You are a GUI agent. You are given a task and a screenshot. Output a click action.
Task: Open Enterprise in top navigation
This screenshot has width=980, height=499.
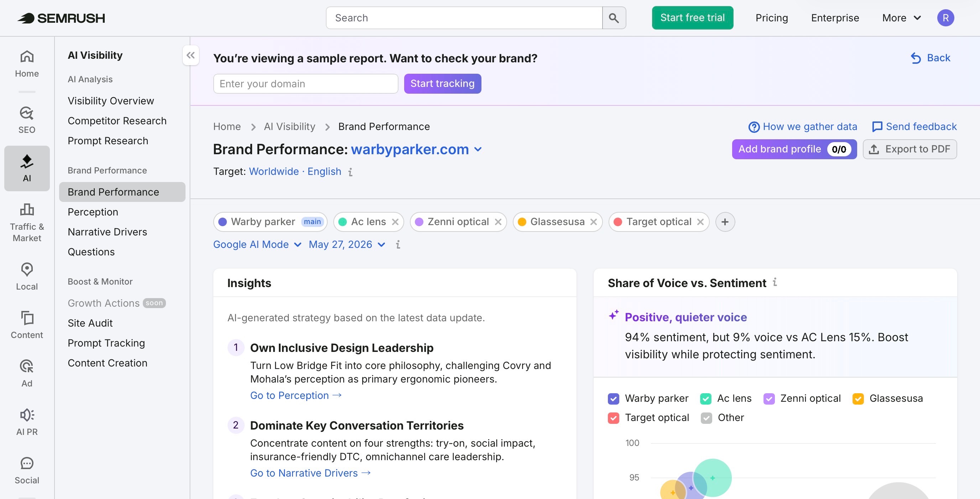point(835,18)
